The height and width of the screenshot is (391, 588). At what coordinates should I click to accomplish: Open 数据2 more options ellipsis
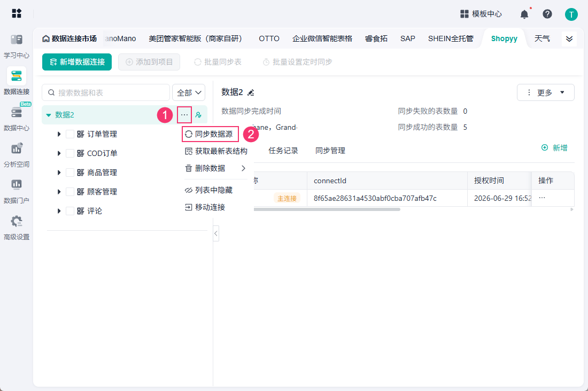coord(184,115)
